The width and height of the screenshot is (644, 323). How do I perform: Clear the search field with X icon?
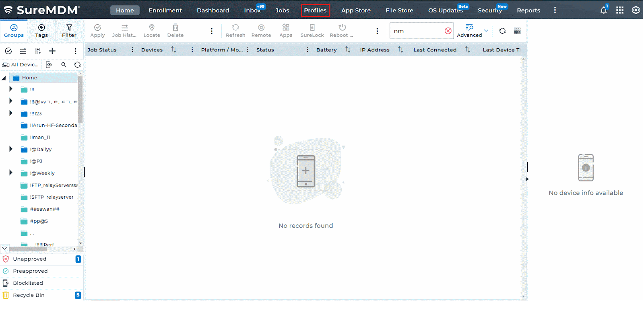click(x=448, y=31)
